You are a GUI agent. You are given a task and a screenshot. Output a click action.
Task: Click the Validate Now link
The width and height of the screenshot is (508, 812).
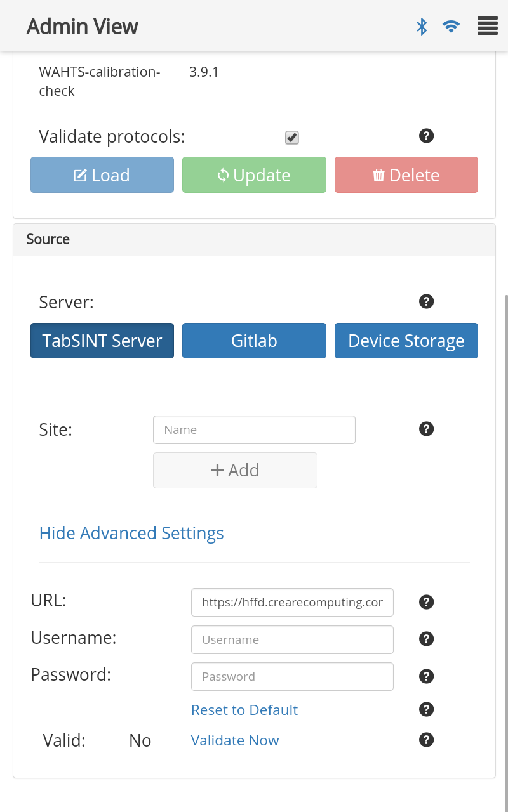[x=235, y=740]
